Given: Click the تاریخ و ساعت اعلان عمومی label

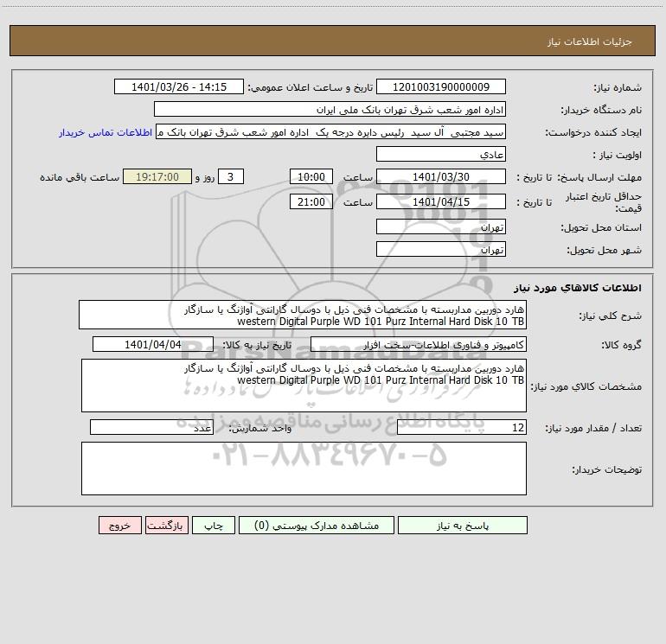Looking at the screenshot, I should [x=310, y=87].
